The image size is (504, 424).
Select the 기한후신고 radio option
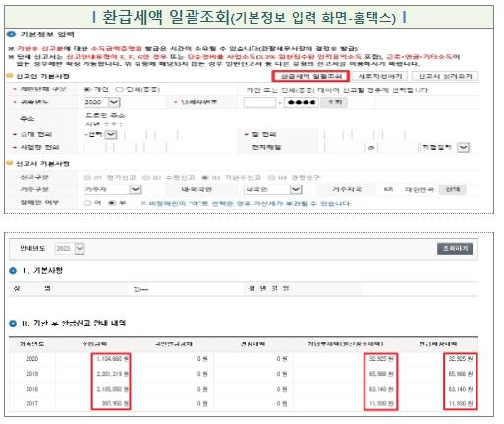pos(205,178)
